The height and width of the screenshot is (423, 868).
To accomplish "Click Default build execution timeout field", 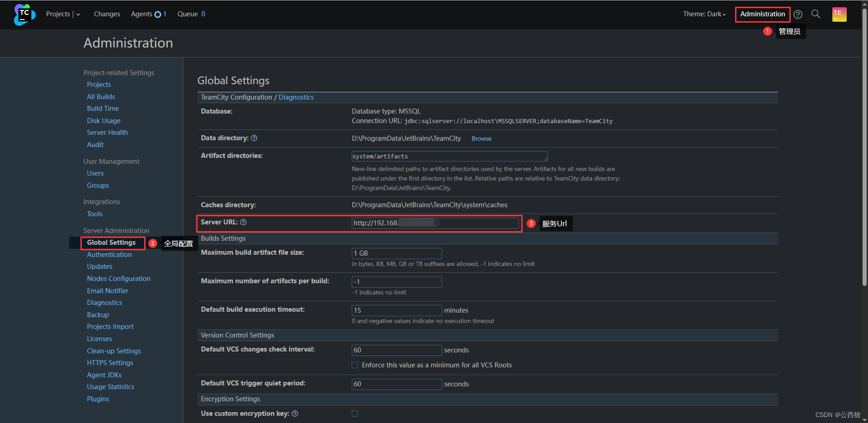I will tap(396, 310).
